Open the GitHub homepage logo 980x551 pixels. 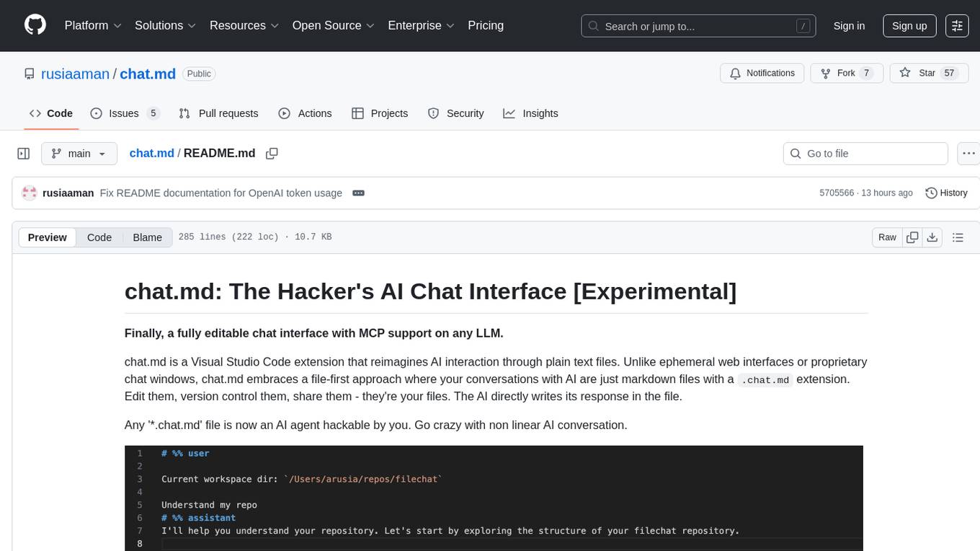pyautogui.click(x=35, y=25)
